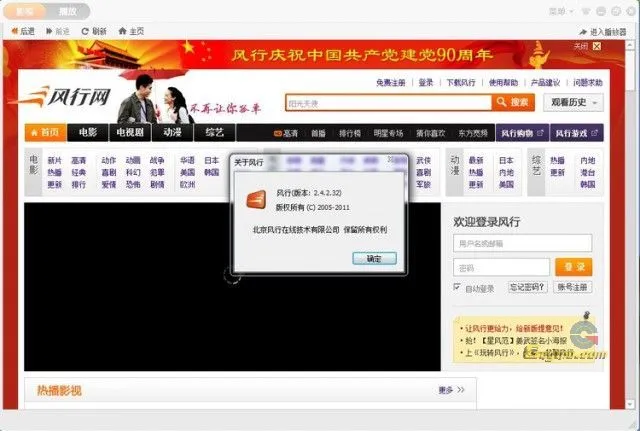Select 港台 in the 综艺 section
The width and height of the screenshot is (640, 431).
click(x=588, y=173)
